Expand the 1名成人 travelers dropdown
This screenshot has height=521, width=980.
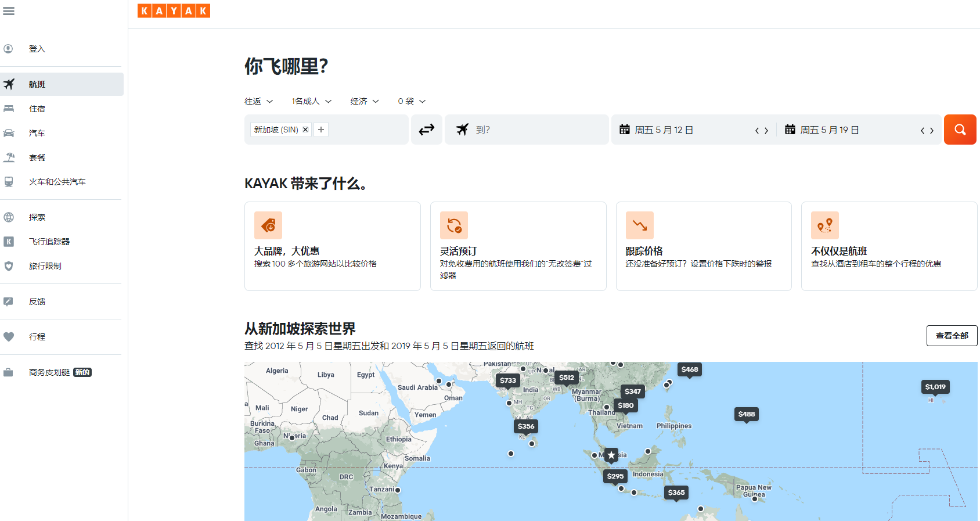tap(311, 101)
